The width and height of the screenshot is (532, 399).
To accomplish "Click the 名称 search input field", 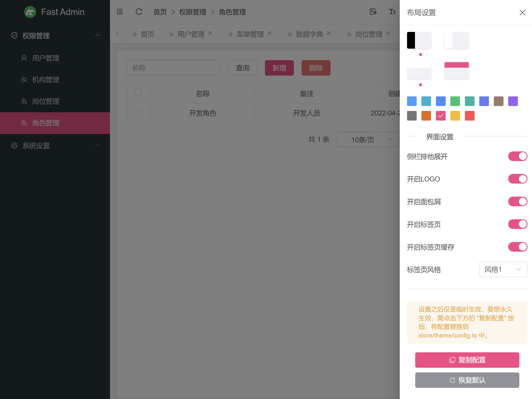I will point(174,68).
